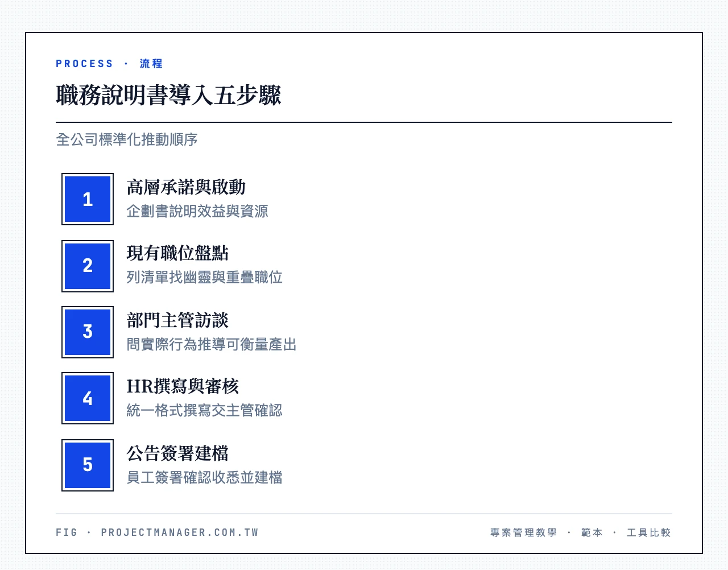Click the description 員工簽署確認收悉並建檔

(x=205, y=478)
